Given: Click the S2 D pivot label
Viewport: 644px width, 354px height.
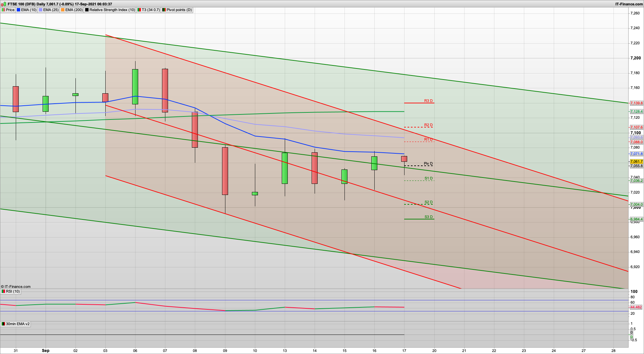Looking at the screenshot, I should coord(429,202).
